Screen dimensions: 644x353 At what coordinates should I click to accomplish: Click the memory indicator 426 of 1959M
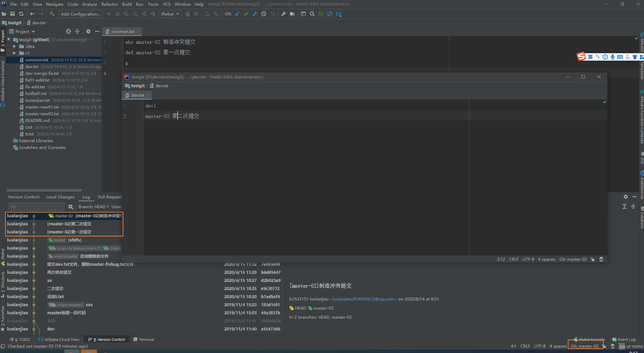point(631,346)
